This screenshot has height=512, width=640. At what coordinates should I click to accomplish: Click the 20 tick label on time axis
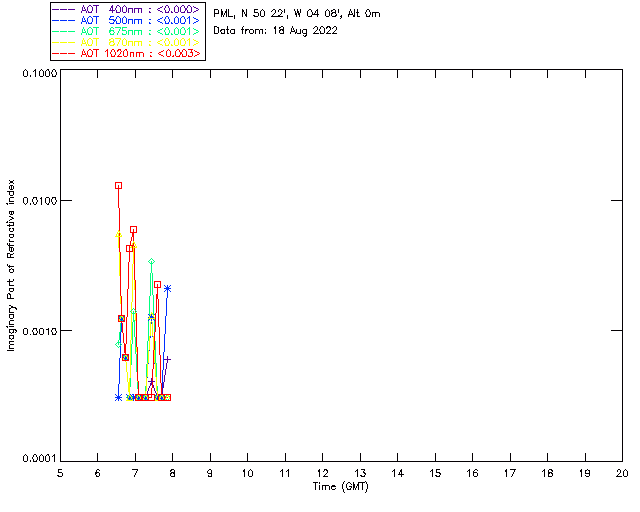coord(621,472)
